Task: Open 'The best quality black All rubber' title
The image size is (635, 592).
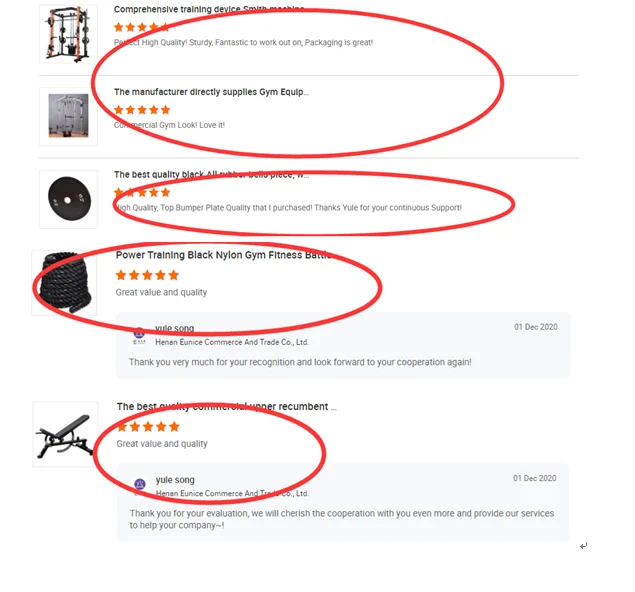Action: (x=211, y=175)
